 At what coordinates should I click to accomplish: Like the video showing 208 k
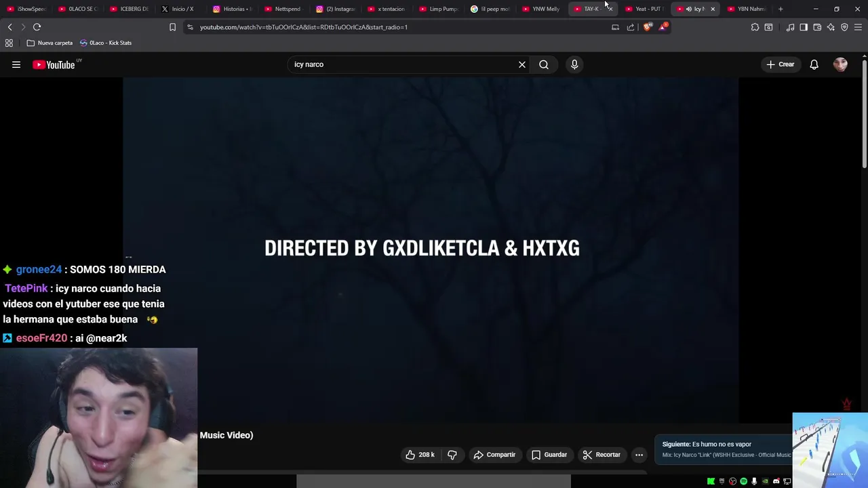pyautogui.click(x=420, y=455)
